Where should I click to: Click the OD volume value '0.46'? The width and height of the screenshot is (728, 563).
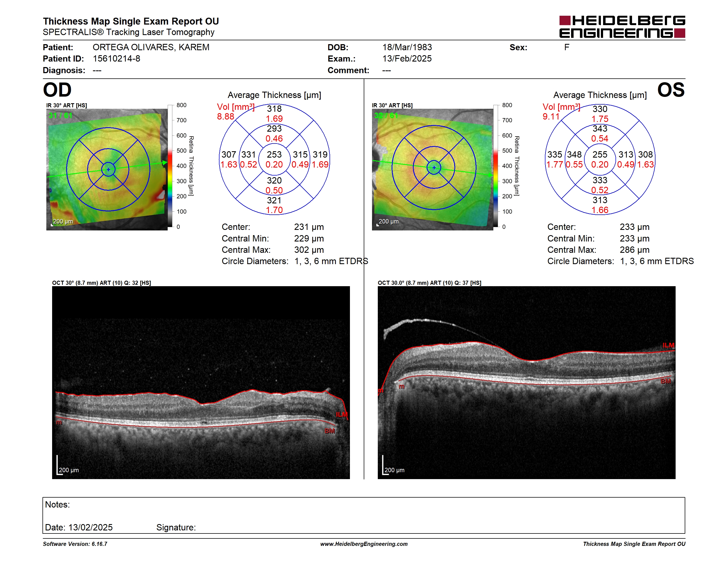274,139
